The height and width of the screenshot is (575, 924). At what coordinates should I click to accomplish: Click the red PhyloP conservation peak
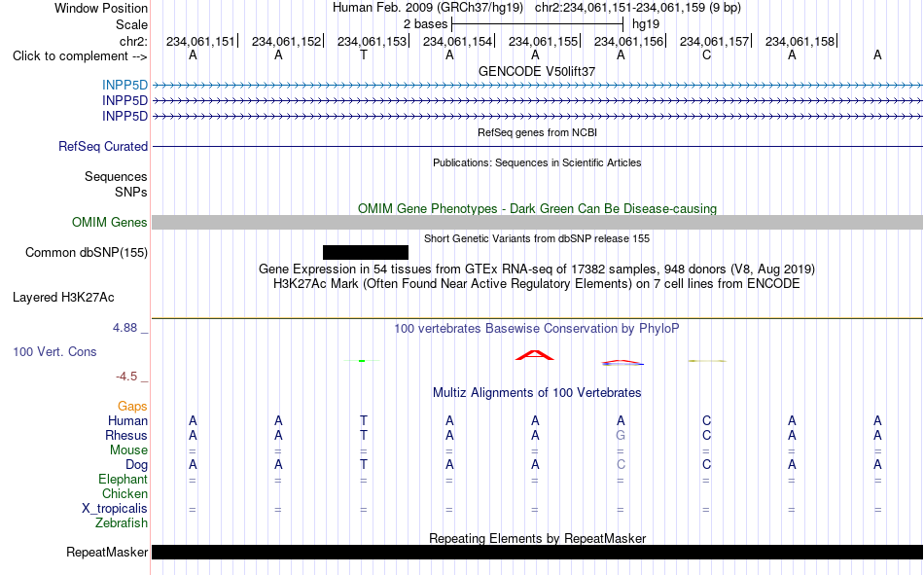coord(535,355)
